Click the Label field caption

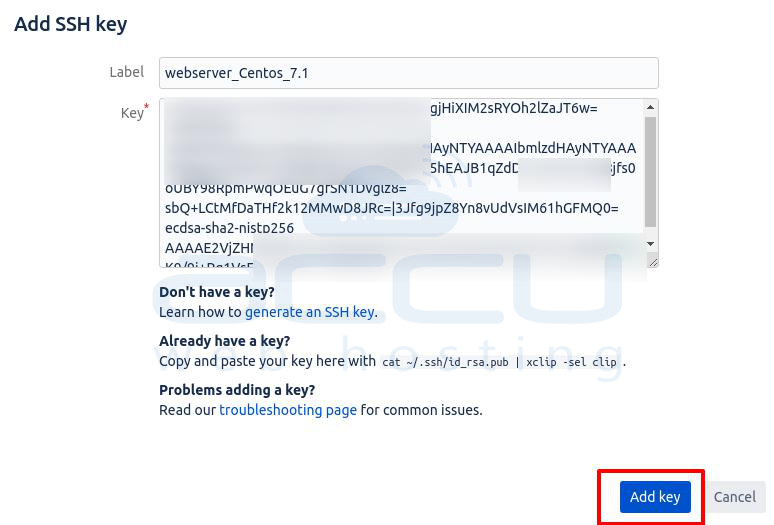click(127, 72)
